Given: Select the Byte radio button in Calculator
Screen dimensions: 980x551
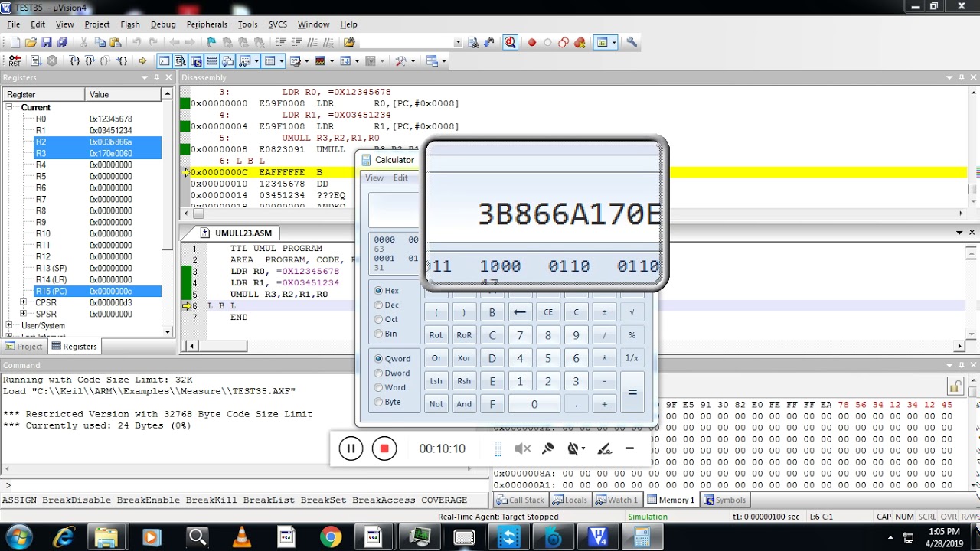Looking at the screenshot, I should click(378, 402).
